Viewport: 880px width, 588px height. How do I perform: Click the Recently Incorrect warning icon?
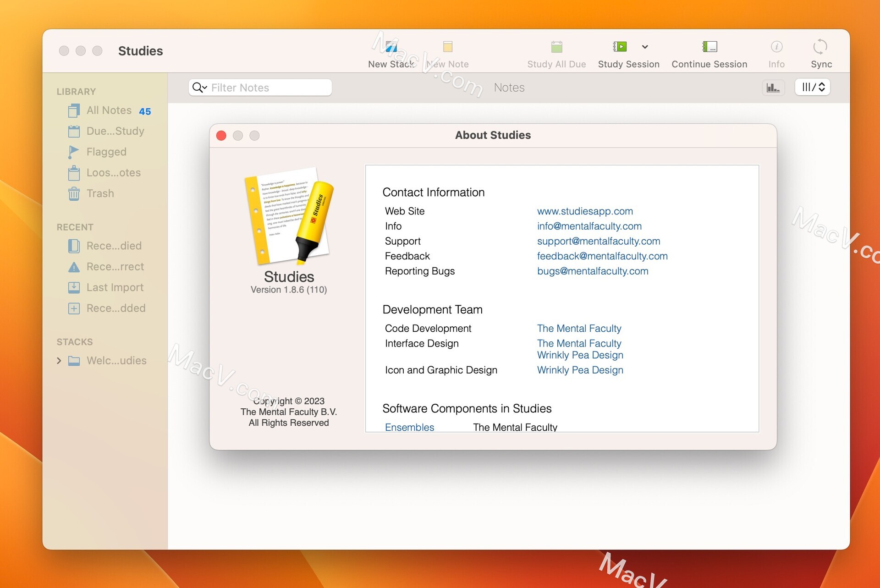coord(74,267)
